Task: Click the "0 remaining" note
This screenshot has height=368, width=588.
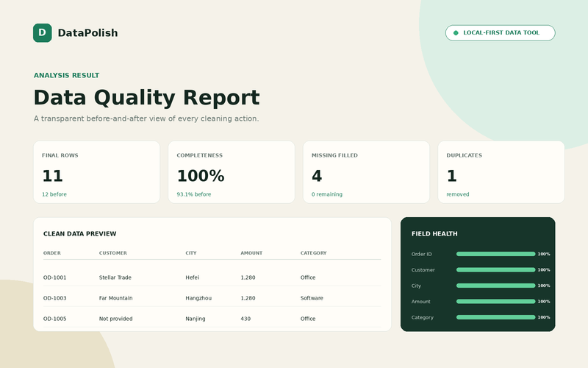Action: [x=327, y=194]
